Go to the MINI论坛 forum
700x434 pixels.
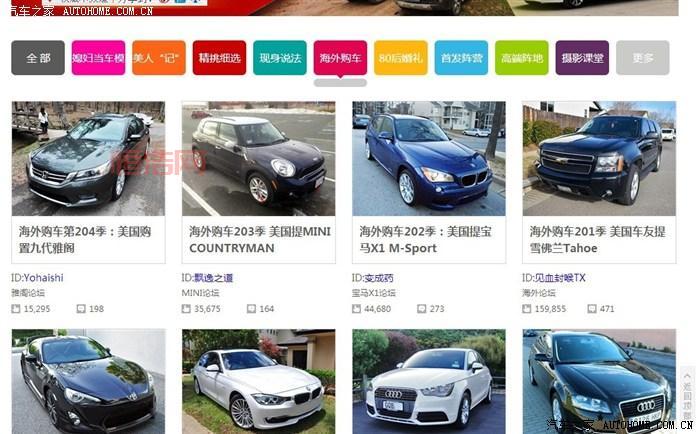pos(200,293)
